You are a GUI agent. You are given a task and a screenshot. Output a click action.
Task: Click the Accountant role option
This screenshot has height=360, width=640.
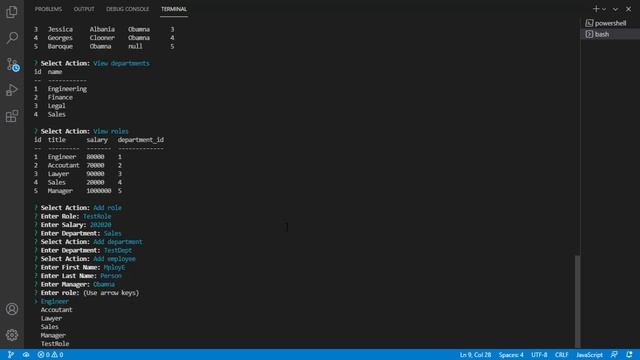pyautogui.click(x=56, y=310)
